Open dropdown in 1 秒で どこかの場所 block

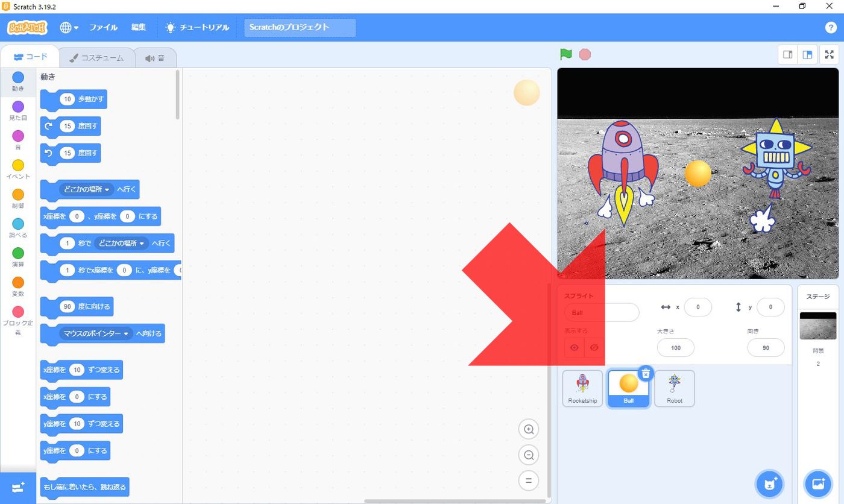122,244
